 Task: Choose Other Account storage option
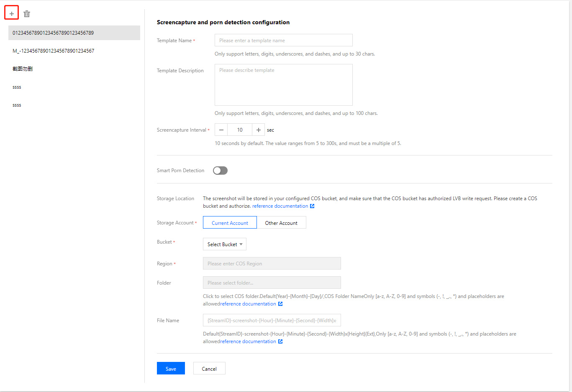[x=281, y=222]
